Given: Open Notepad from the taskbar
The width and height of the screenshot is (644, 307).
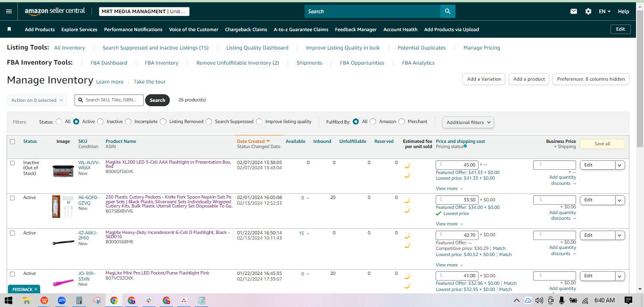Looking at the screenshot, I should pos(201,300).
